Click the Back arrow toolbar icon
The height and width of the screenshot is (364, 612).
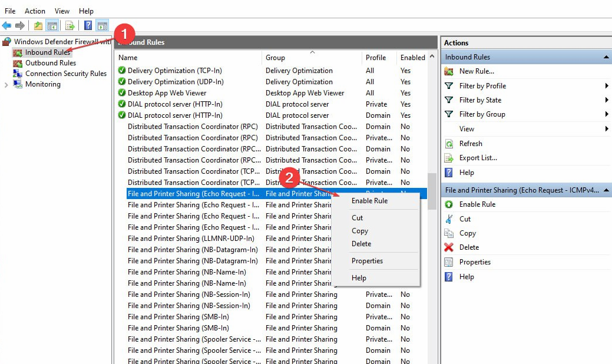pyautogui.click(x=6, y=26)
